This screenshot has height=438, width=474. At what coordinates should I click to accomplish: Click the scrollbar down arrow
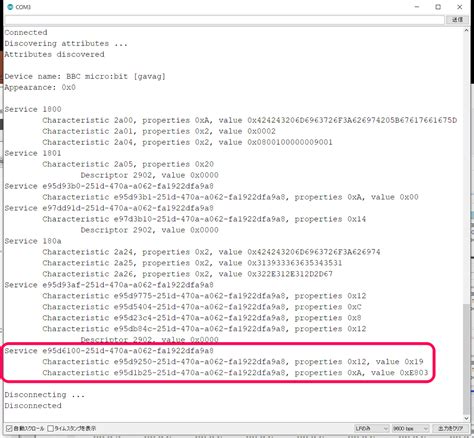[x=466, y=418]
